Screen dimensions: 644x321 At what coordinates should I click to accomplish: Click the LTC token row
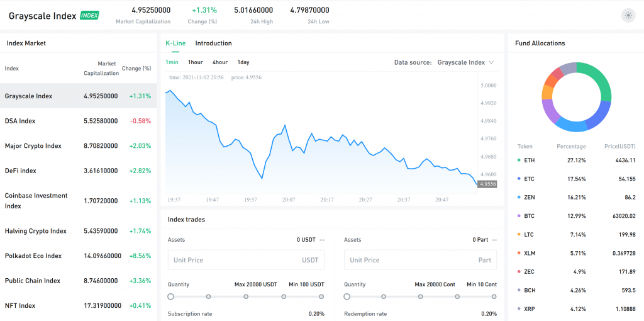coord(576,234)
